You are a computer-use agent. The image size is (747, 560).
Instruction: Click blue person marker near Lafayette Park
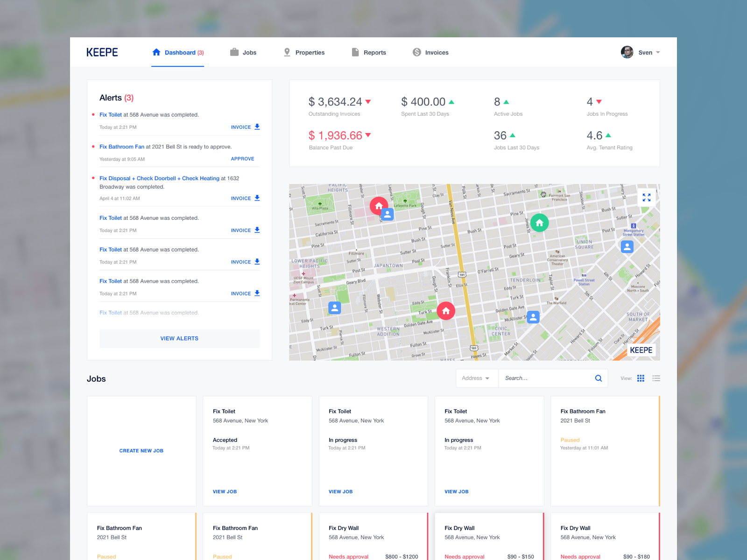pos(387,214)
